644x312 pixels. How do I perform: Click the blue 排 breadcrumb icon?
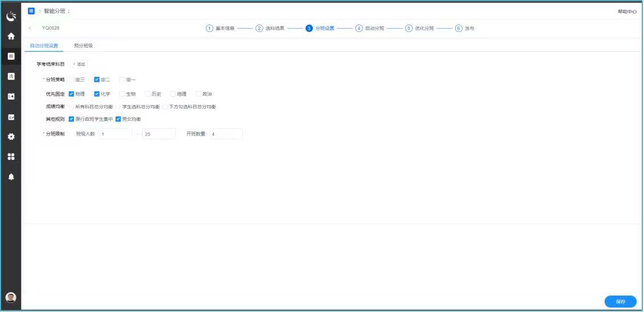click(x=31, y=11)
